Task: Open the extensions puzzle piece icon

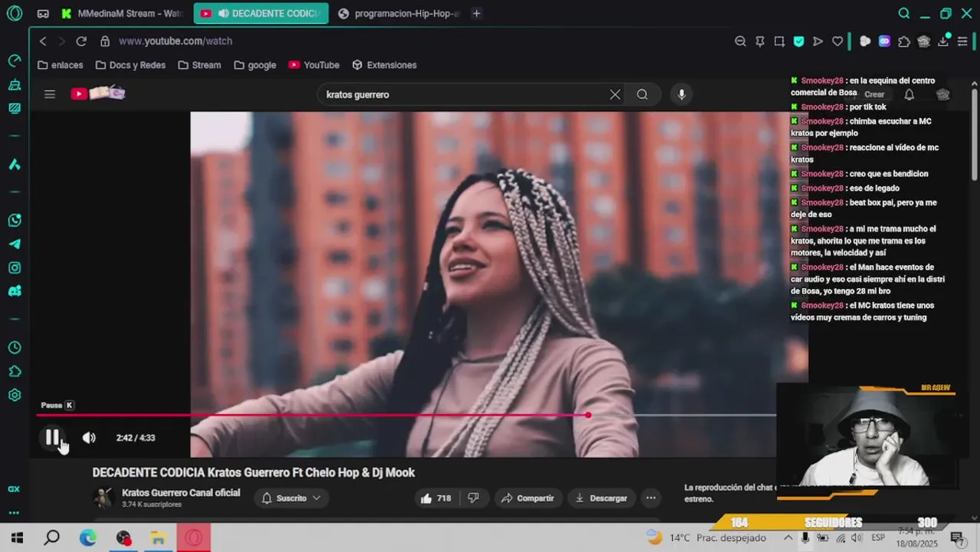Action: 904,41
